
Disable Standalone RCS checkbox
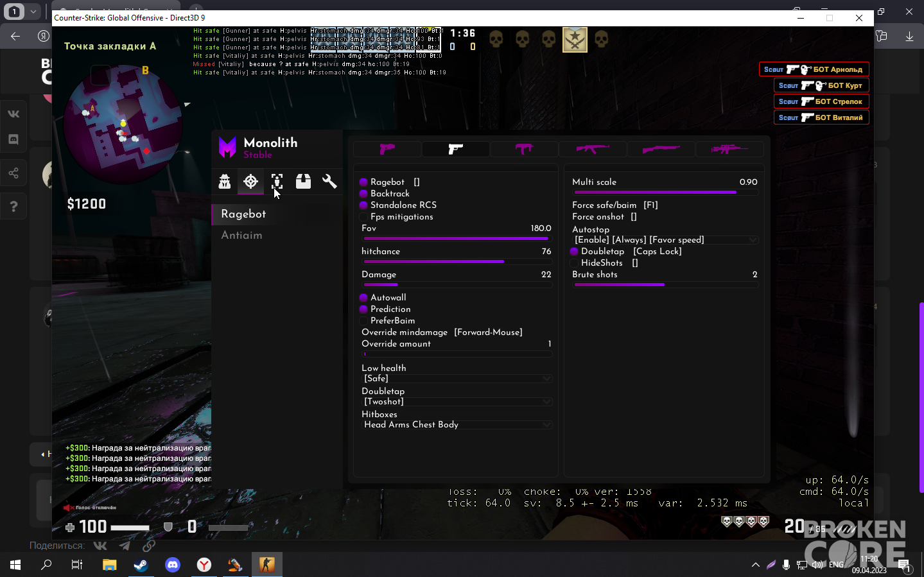point(363,205)
